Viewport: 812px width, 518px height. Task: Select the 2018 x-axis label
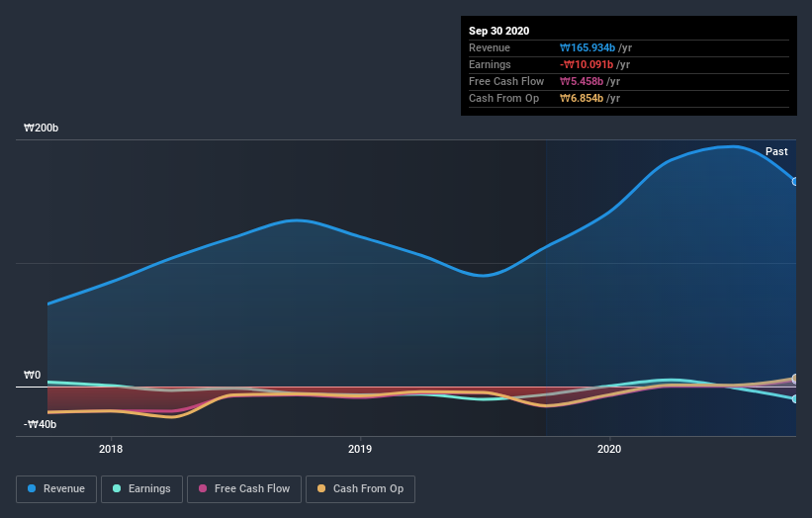click(x=111, y=449)
